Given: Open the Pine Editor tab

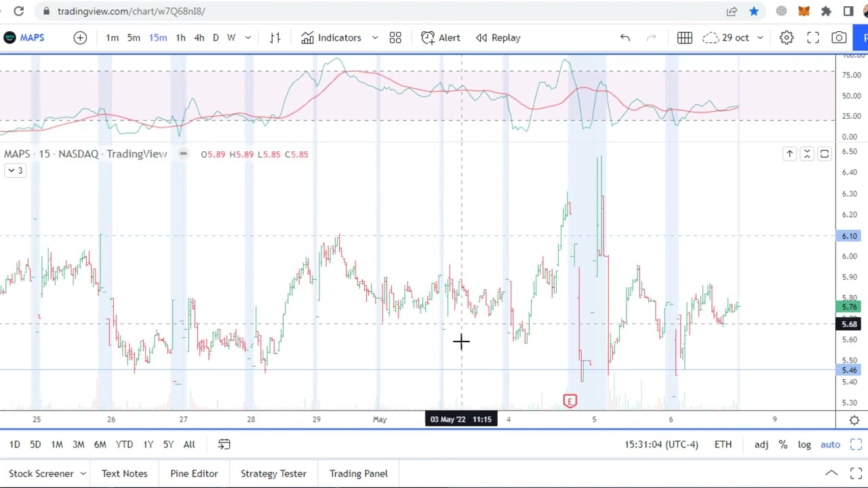Looking at the screenshot, I should [194, 474].
